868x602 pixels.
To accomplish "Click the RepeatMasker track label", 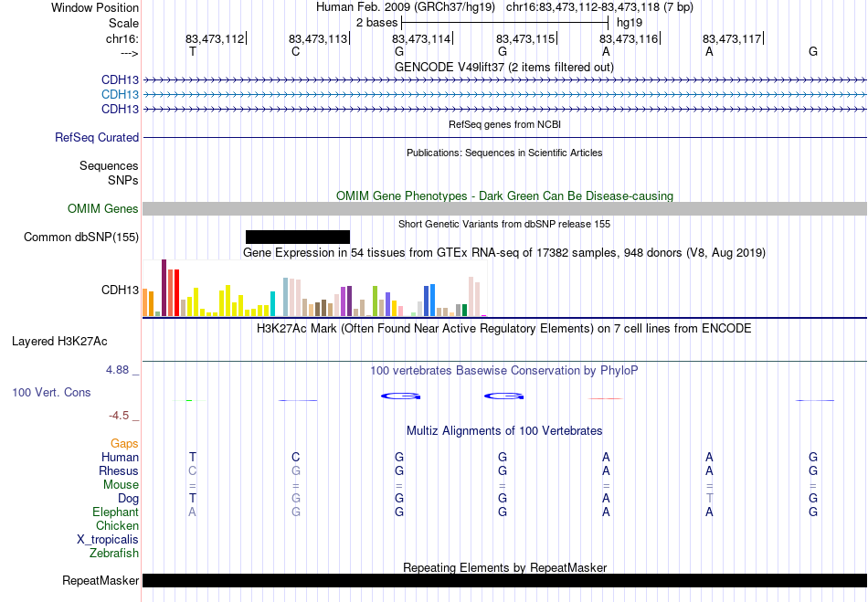I will 101,580.
